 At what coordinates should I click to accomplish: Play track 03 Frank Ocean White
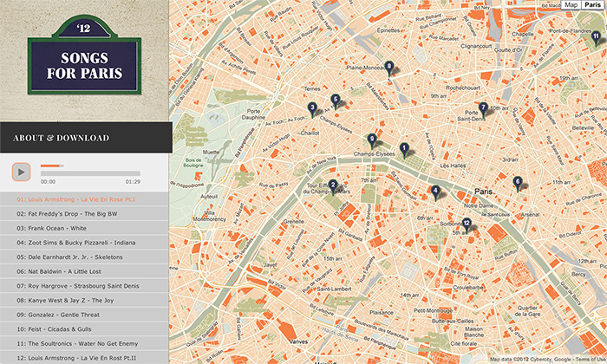(x=84, y=228)
